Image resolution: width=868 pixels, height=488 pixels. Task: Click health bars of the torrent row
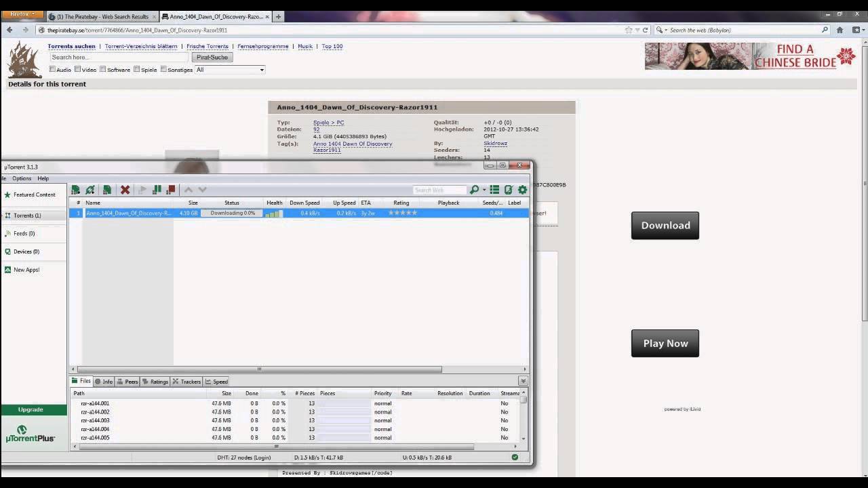pyautogui.click(x=274, y=213)
